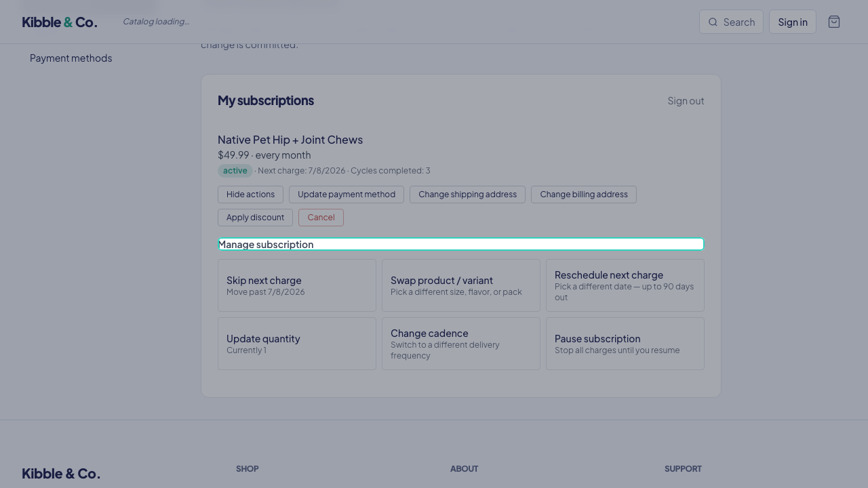
Task: Open Update quantity option
Action: click(297, 344)
